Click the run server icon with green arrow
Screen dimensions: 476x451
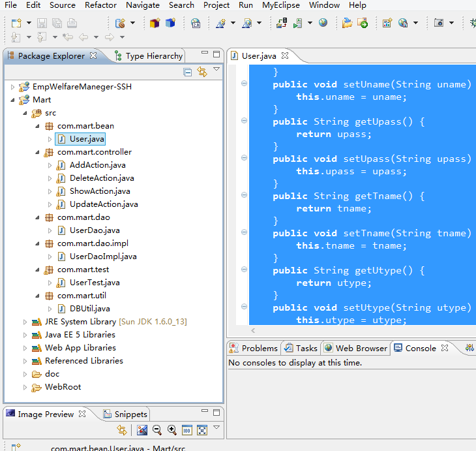coord(298,23)
